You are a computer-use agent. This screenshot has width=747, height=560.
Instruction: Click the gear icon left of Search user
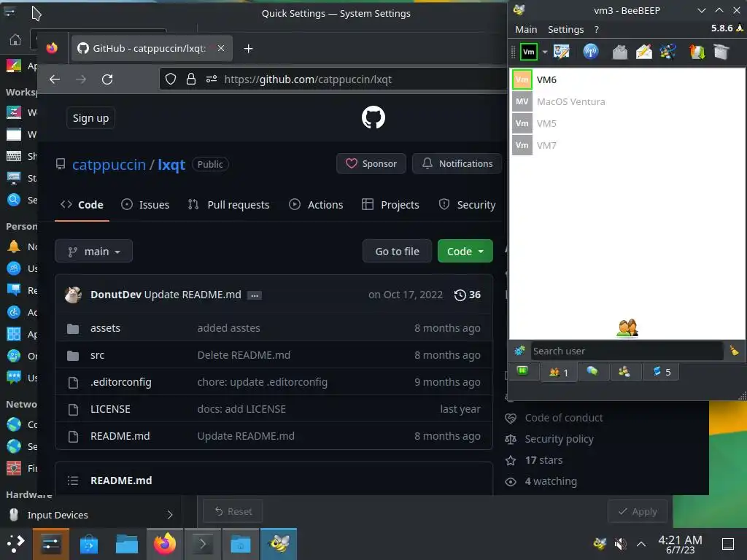tap(519, 351)
